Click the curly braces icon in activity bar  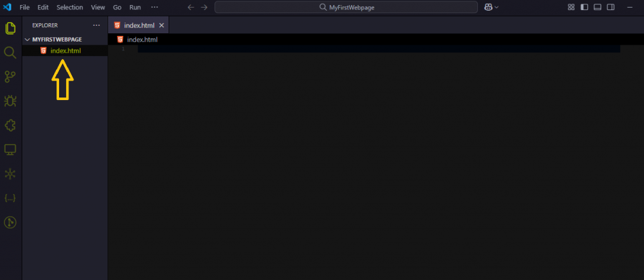click(x=10, y=198)
